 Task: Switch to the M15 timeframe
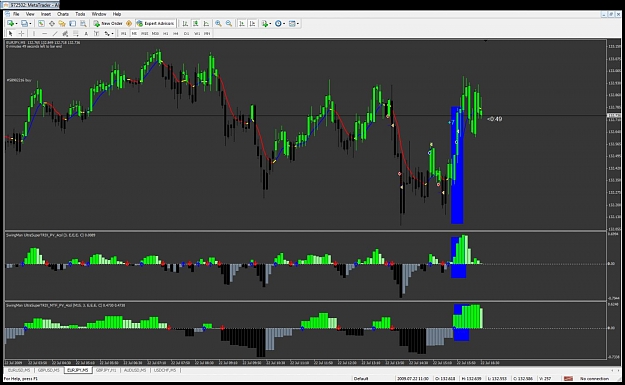click(144, 33)
